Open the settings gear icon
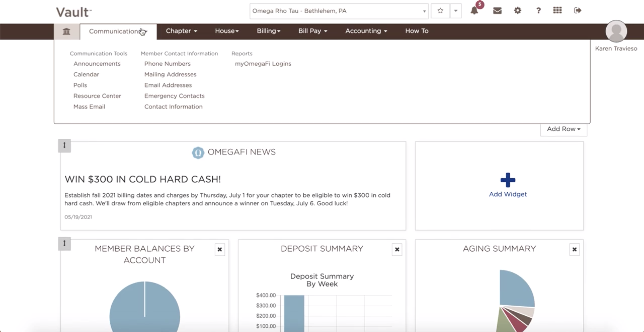The width and height of the screenshot is (644, 332). click(517, 11)
